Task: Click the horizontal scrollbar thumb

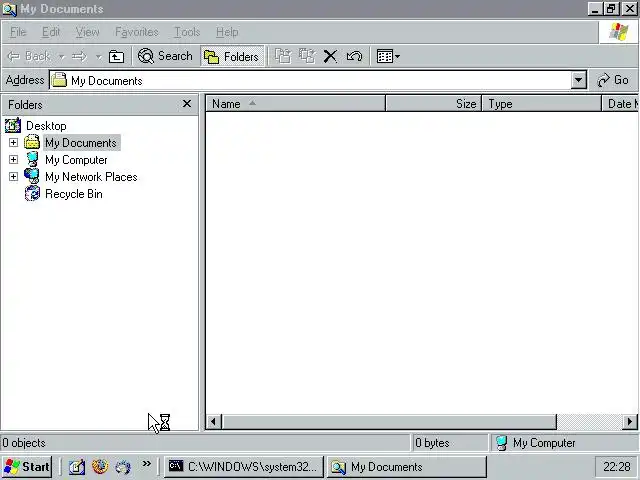Action: 389,422
